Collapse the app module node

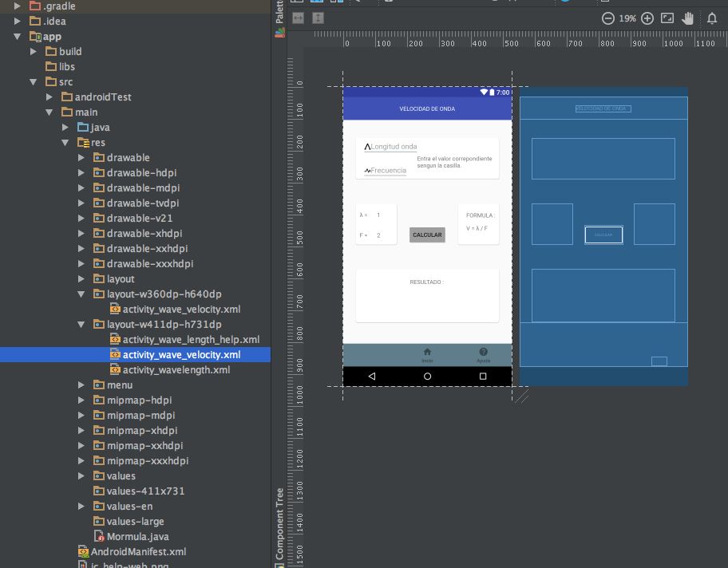18,36
